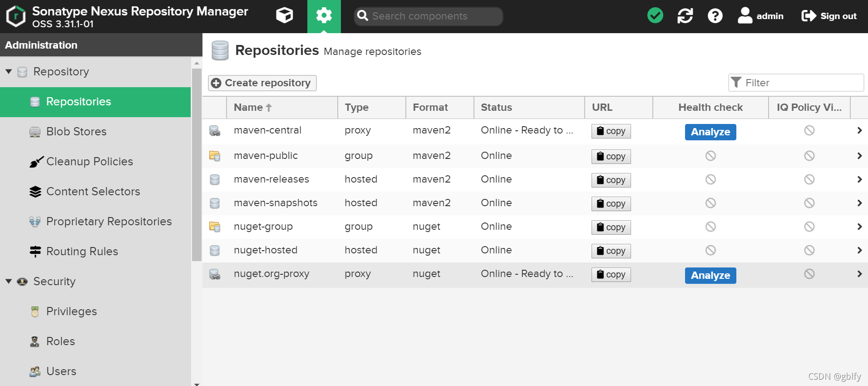Focus the Search components field
The height and width of the screenshot is (386, 868).
click(429, 16)
